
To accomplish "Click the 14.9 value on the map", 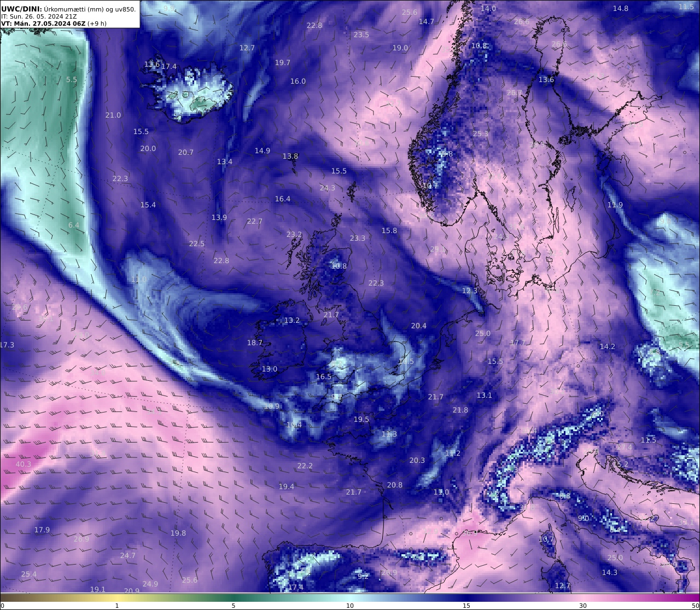I will pyautogui.click(x=262, y=150).
